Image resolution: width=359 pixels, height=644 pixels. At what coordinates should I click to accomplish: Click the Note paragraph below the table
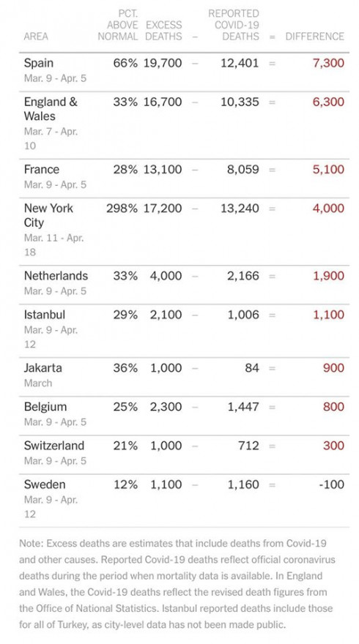[x=177, y=584]
